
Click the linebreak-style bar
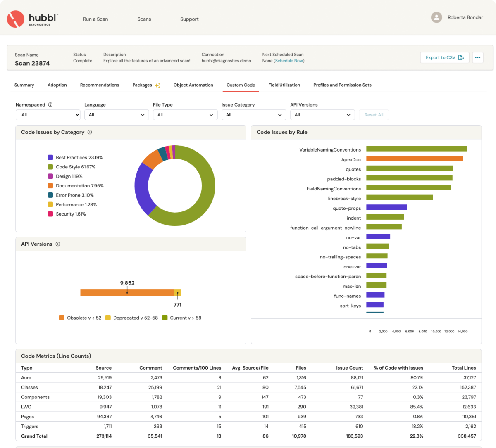400,197
